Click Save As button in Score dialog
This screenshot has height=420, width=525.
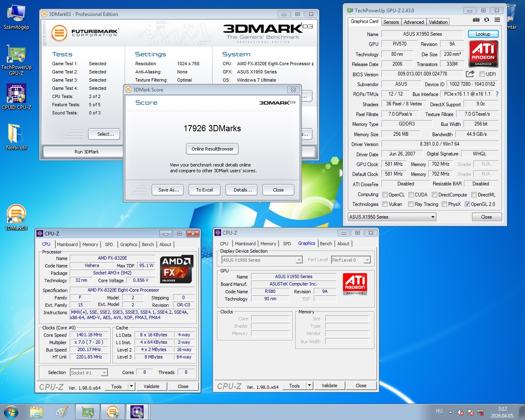169,190
